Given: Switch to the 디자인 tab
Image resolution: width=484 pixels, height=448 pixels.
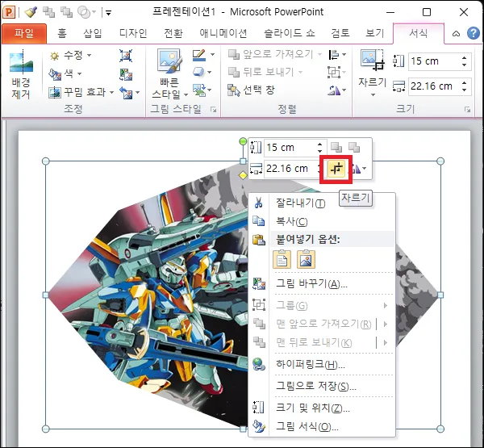Looking at the screenshot, I should 133,33.
